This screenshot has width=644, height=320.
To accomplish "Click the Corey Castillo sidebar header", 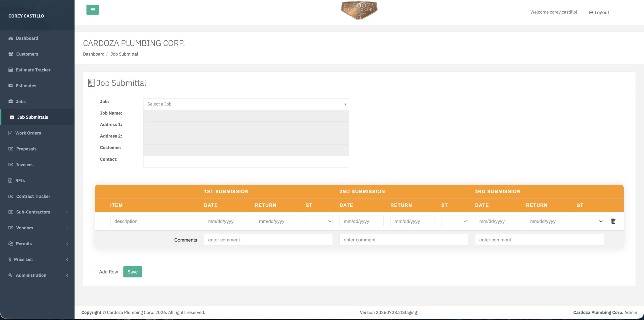I will (26, 16).
